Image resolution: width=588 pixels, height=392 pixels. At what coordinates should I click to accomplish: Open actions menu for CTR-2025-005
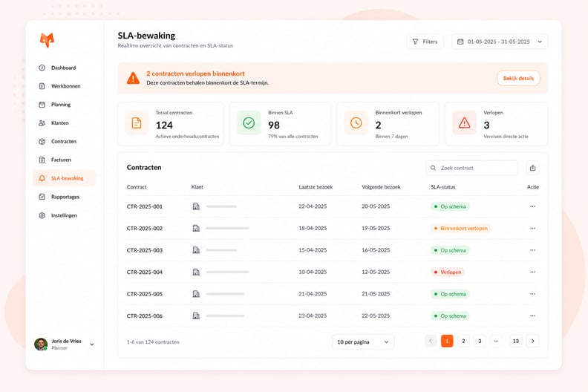tap(532, 294)
